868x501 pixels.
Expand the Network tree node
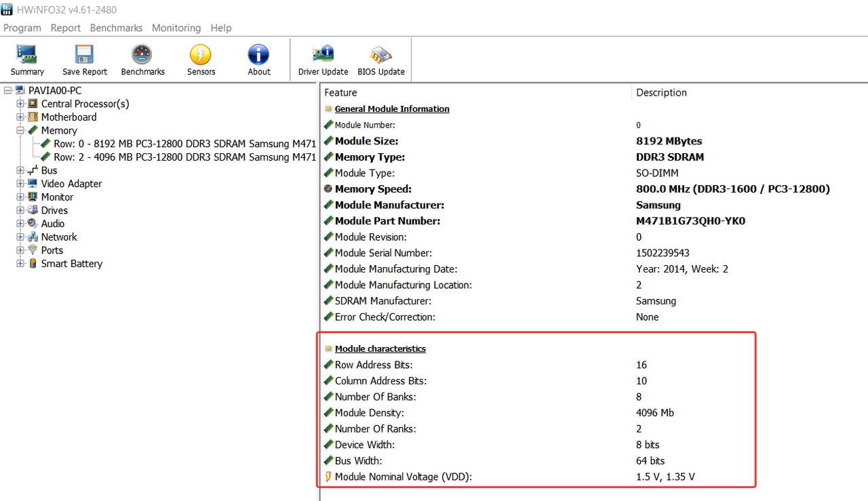click(20, 237)
